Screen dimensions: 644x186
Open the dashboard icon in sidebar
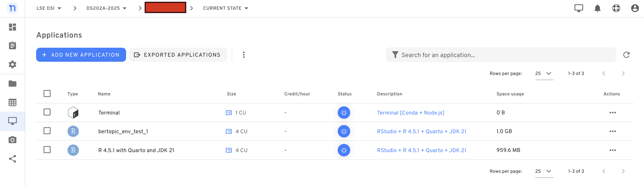tap(12, 27)
